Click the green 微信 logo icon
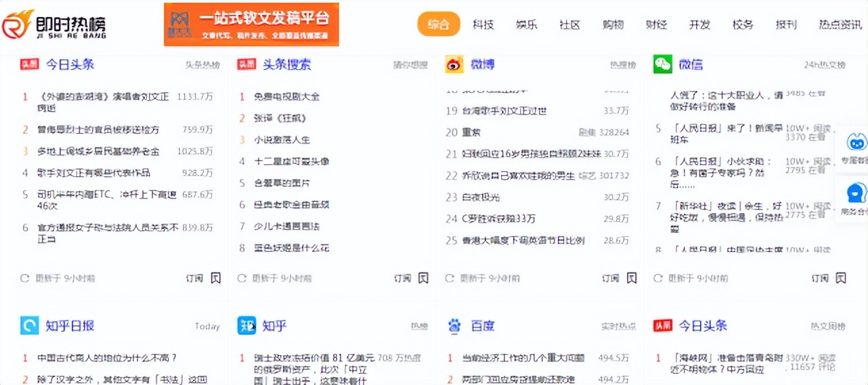The width and height of the screenshot is (868, 385). tap(663, 64)
